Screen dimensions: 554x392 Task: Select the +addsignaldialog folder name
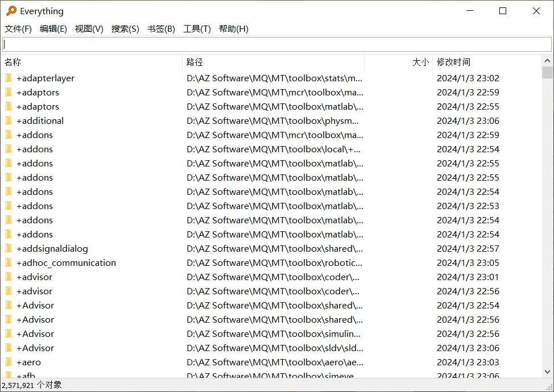52,248
